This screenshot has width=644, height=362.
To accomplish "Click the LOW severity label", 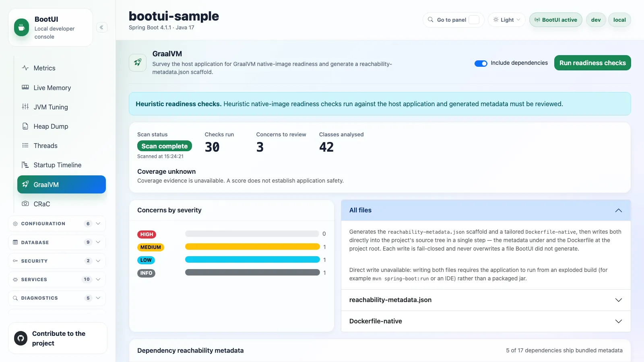I will [x=146, y=260].
